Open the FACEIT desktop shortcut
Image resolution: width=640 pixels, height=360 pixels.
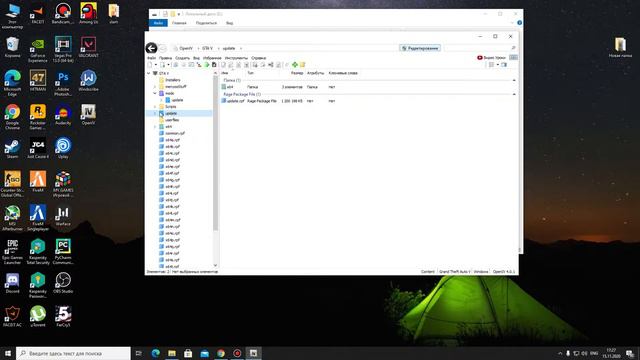38,13
